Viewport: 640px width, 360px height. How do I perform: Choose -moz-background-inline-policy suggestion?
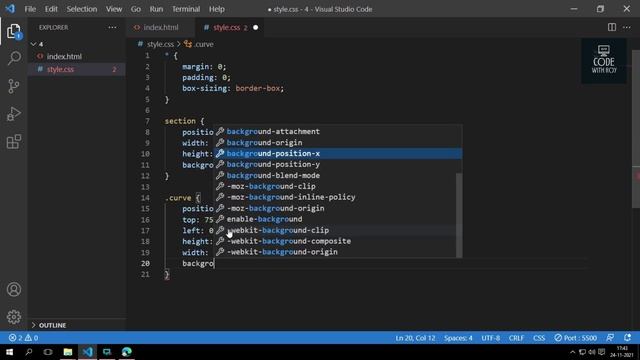click(338, 197)
